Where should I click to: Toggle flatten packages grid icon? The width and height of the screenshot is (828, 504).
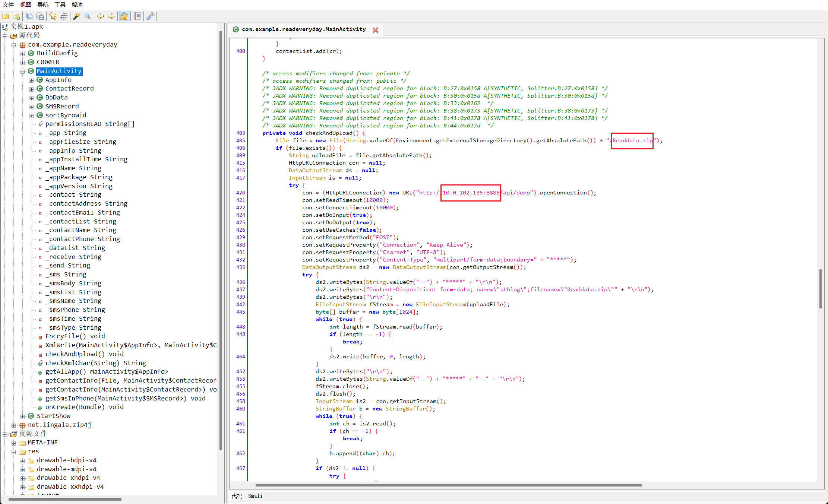click(64, 16)
